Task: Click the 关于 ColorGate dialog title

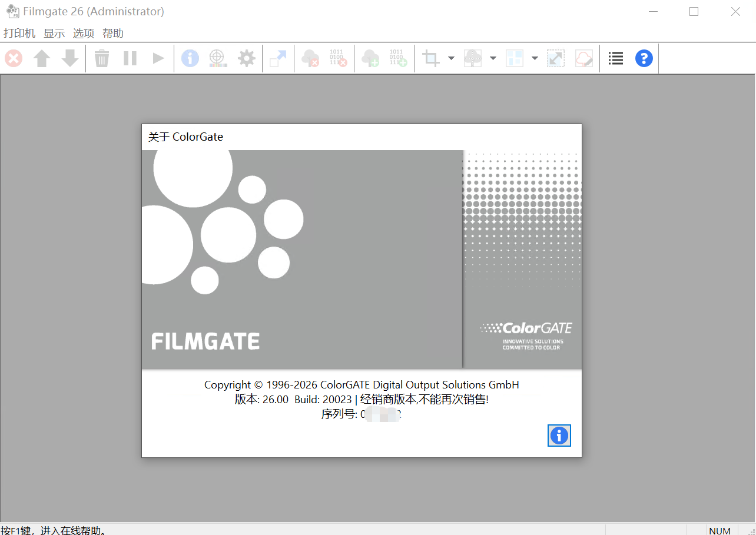Action: (185, 137)
